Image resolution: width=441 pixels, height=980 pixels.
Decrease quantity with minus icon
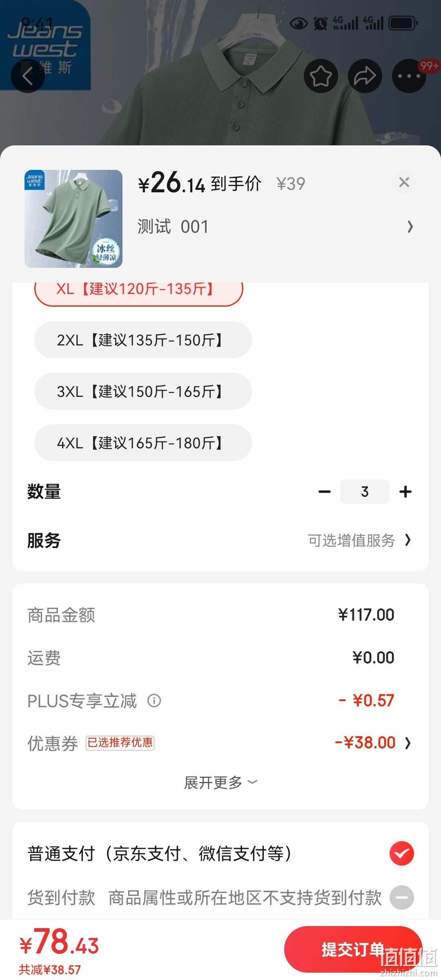(325, 492)
